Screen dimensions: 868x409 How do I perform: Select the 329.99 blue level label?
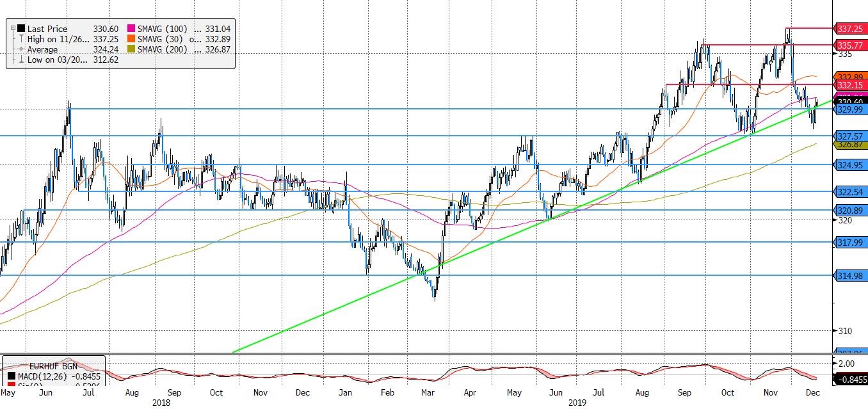(851, 109)
